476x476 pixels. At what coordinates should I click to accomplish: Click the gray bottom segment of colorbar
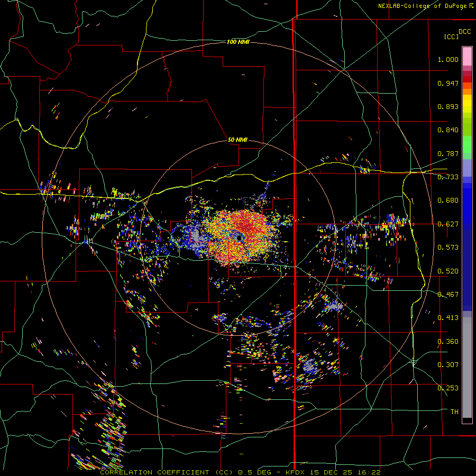(x=467, y=368)
